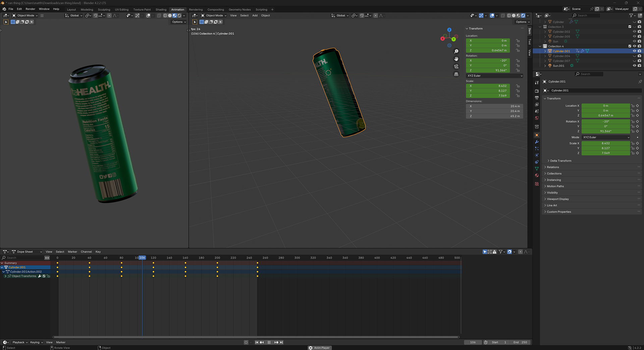Viewport: 644px width, 350px height.
Task: Open the Playback popover in timeline footer
Action: 20,342
